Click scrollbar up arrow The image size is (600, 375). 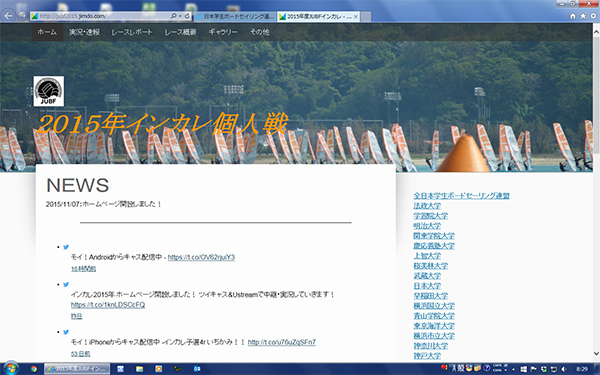pyautogui.click(x=596, y=32)
